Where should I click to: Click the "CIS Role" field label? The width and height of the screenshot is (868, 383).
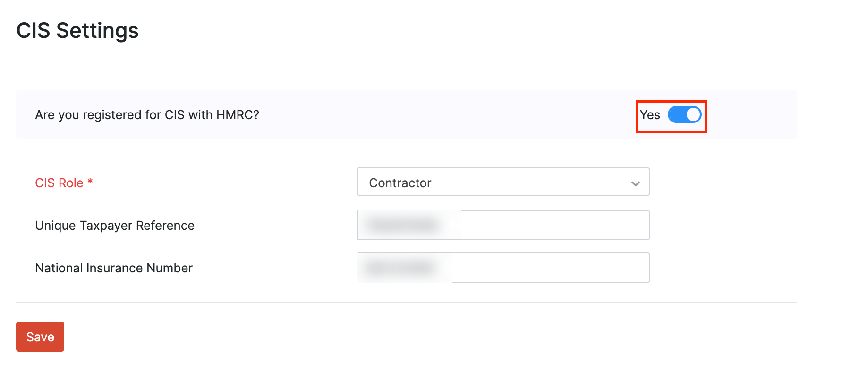tap(59, 183)
